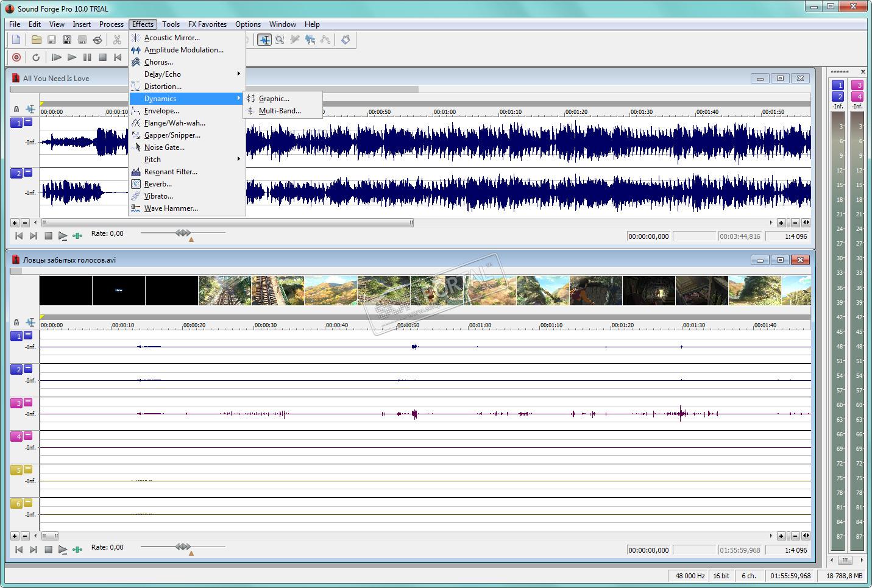This screenshot has width=872, height=588.
Task: Adjust the Rate slider in upper audio window
Action: tap(183, 233)
